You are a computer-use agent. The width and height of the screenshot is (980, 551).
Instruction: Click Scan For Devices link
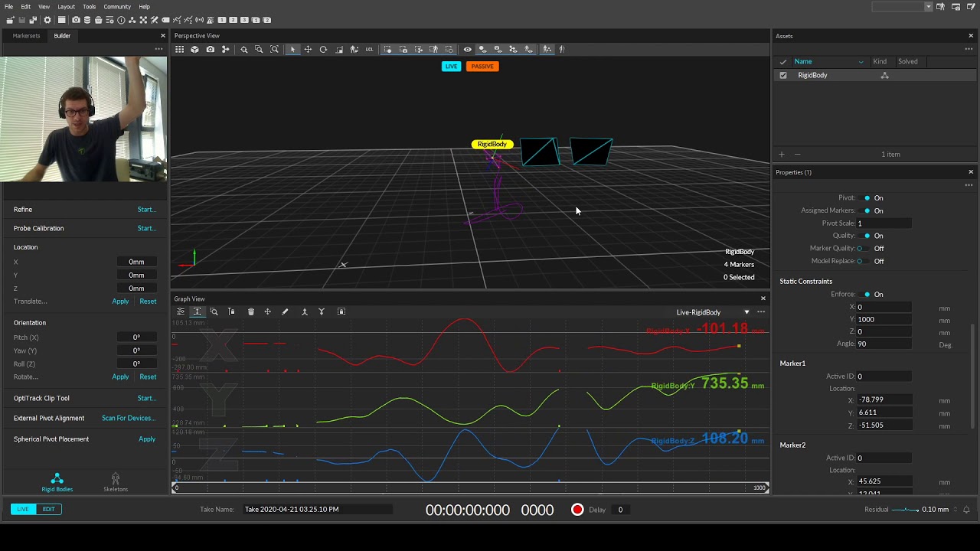[x=128, y=418]
